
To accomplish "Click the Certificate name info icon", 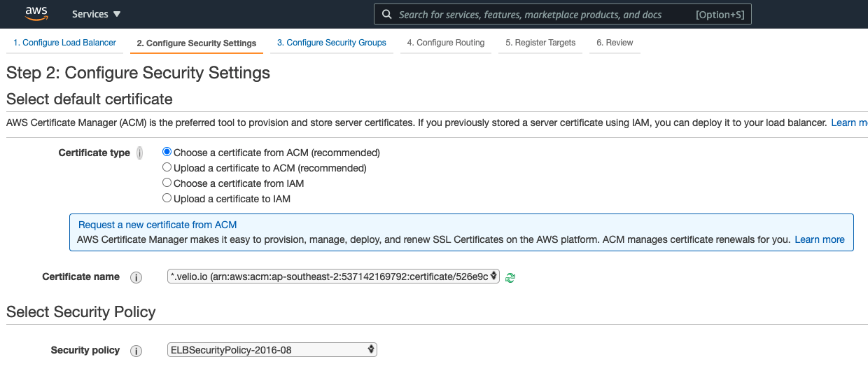I will click(136, 277).
